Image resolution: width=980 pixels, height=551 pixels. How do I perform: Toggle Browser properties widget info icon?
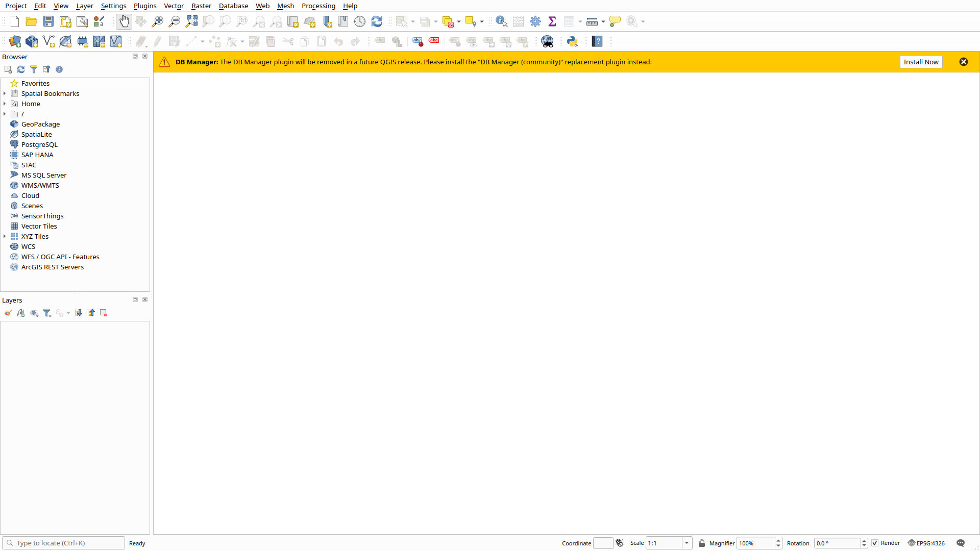pos(59,69)
